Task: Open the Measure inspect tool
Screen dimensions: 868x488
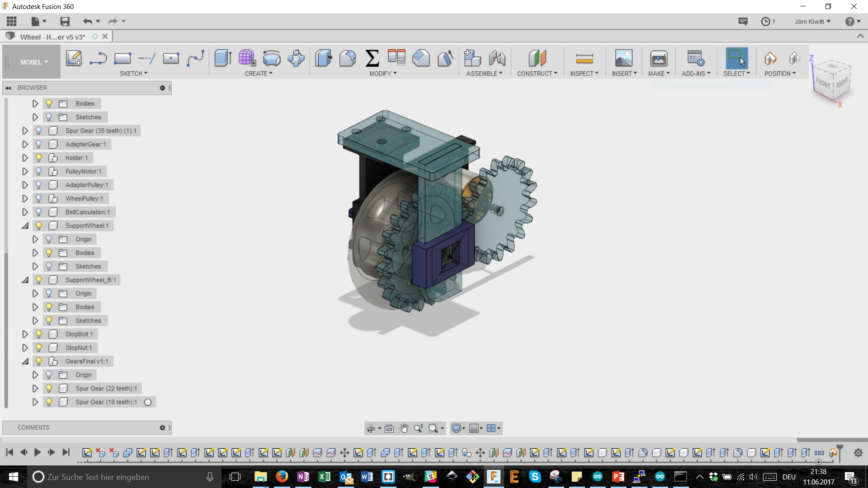Action: 584,58
